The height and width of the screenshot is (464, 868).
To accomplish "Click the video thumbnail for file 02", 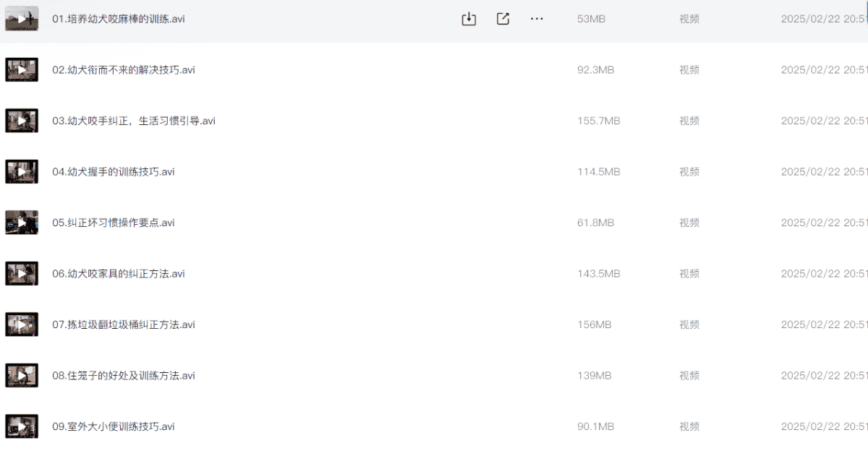I will click(x=22, y=70).
